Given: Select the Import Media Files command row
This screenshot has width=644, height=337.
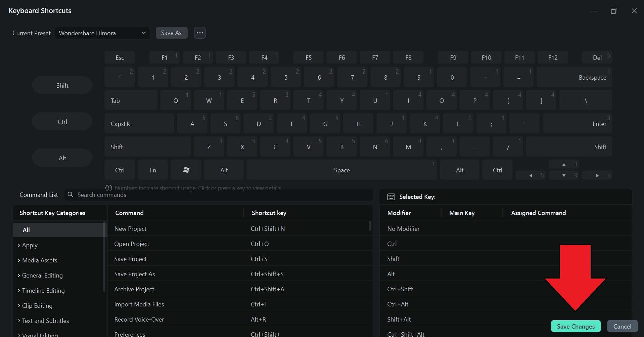Looking at the screenshot, I should click(240, 304).
